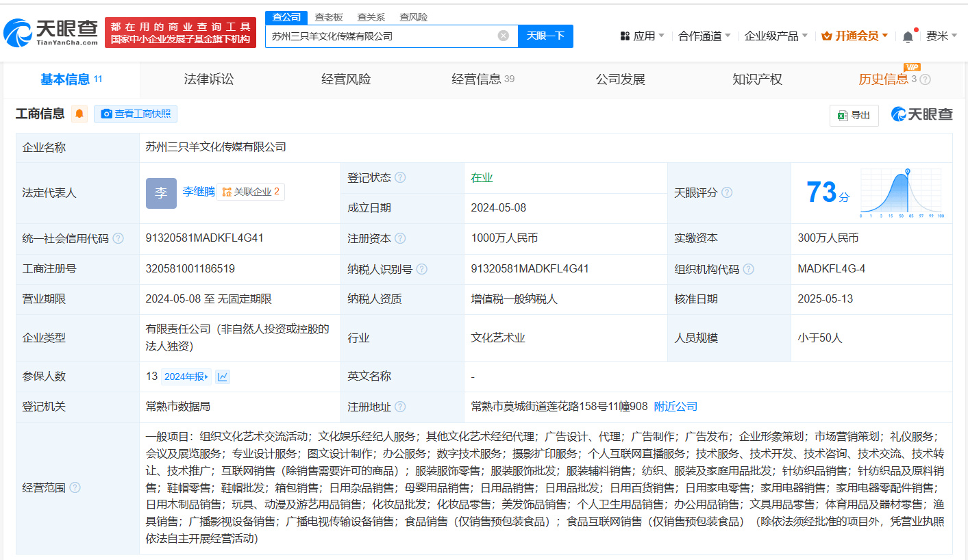Open legal representative 李继腾 link

pyautogui.click(x=199, y=192)
